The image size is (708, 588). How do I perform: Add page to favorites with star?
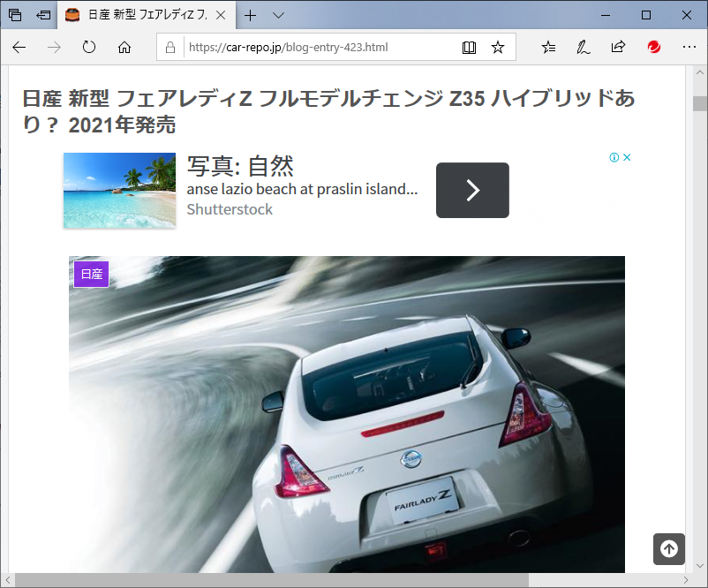(x=498, y=48)
